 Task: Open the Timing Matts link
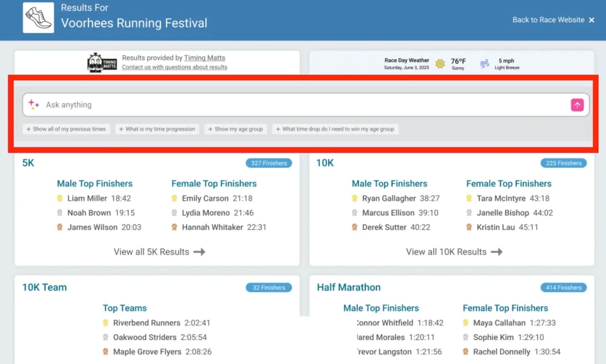[x=205, y=58]
